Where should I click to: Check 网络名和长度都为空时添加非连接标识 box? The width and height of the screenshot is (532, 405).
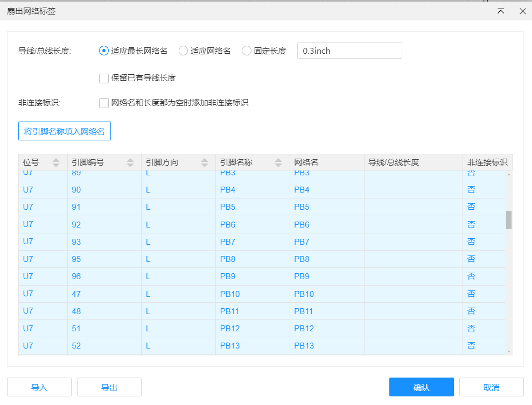(x=104, y=103)
